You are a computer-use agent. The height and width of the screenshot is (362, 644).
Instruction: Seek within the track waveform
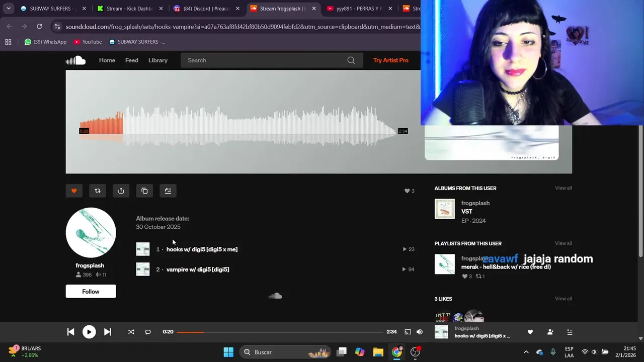click(x=237, y=126)
